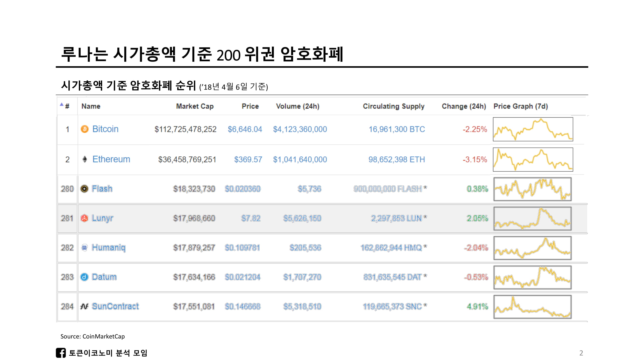Click the sort arrow beside the # column
The image size is (644, 362).
pos(62,104)
